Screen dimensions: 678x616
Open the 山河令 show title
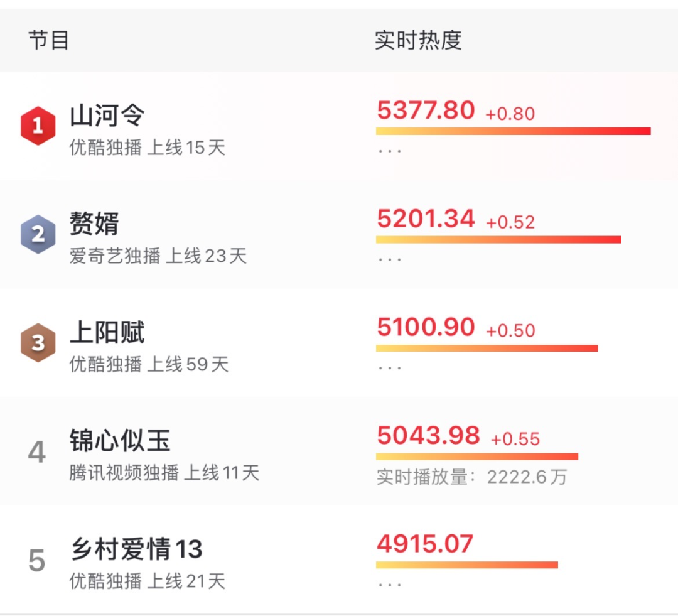(107, 116)
